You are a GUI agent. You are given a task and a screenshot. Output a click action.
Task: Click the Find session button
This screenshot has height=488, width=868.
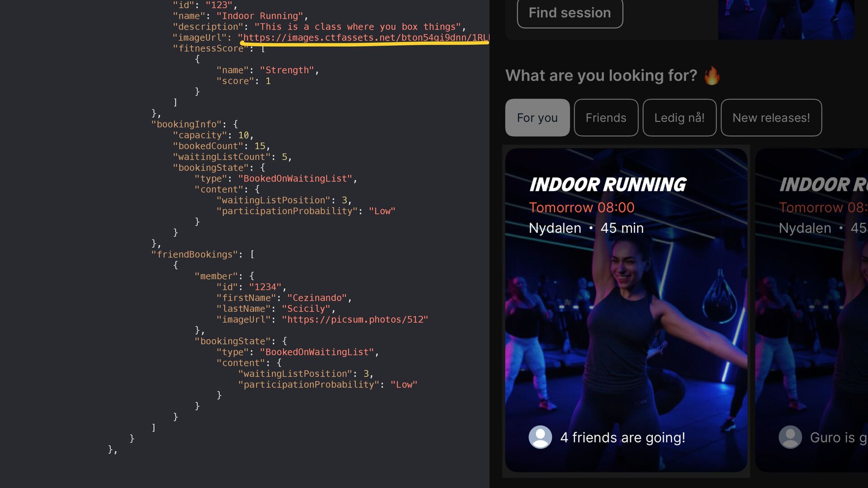570,13
